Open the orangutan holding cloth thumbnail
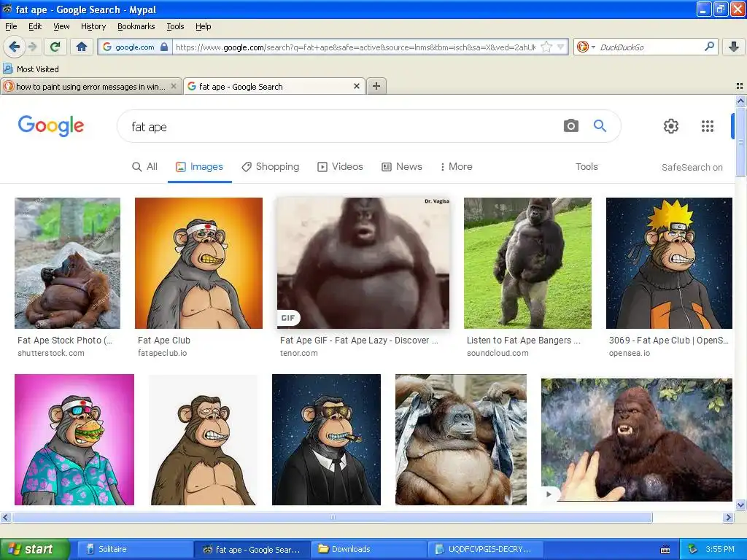Screen dimensions: 747x560 [x=461, y=440]
